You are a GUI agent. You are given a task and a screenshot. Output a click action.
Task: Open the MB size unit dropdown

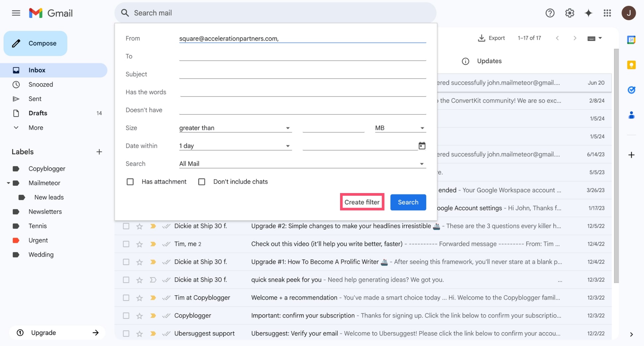[400, 128]
